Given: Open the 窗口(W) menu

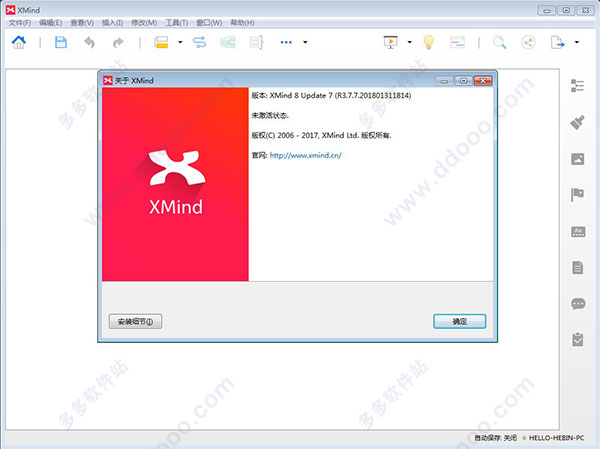Looking at the screenshot, I should point(209,23).
